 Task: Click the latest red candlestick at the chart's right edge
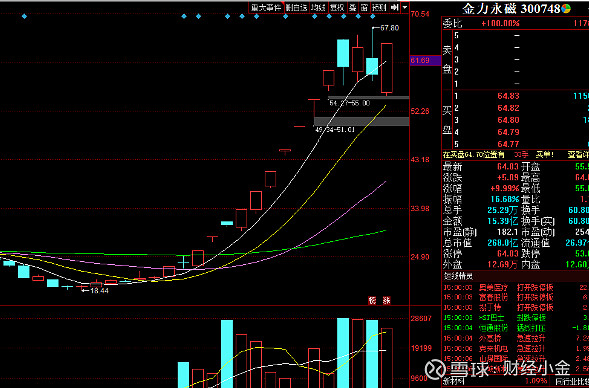tap(387, 68)
